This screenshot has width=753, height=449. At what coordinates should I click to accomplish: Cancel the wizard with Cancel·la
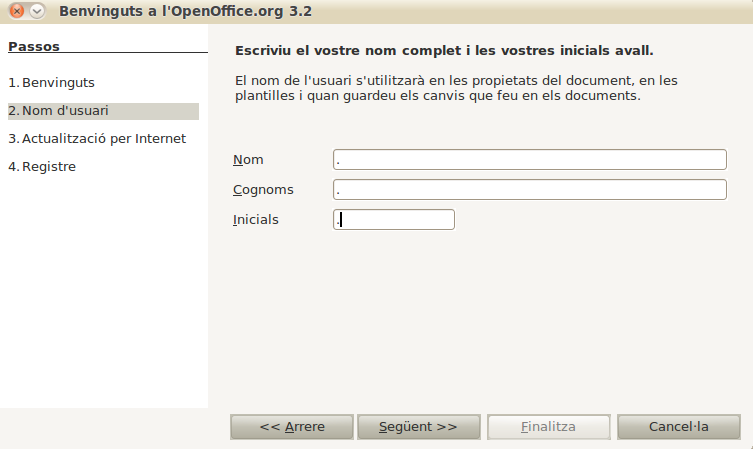(679, 427)
